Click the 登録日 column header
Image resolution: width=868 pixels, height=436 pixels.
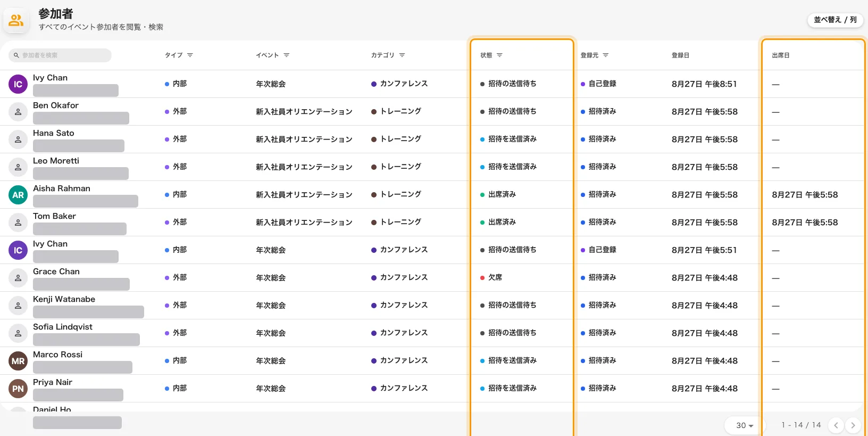tap(680, 55)
